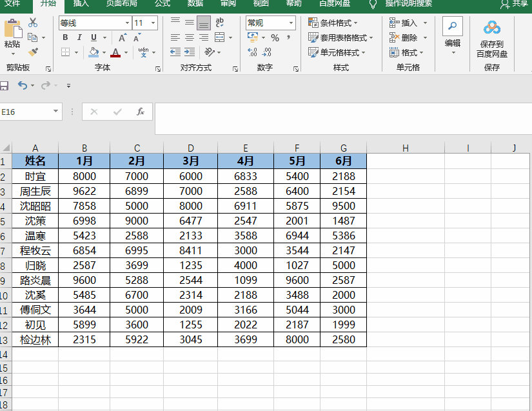
Task: Click the Insert Function fx button
Action: click(140, 112)
